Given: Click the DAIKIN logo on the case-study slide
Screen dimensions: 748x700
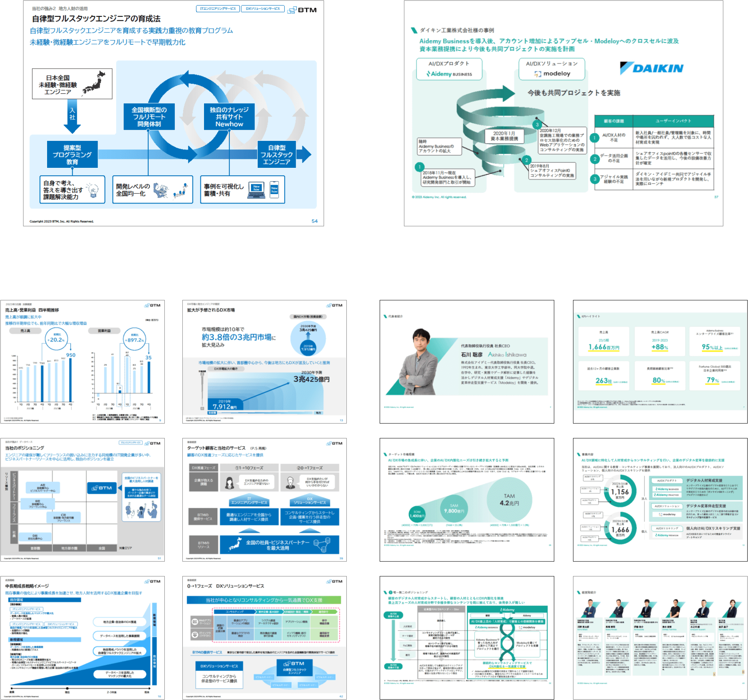Looking at the screenshot, I should click(652, 68).
